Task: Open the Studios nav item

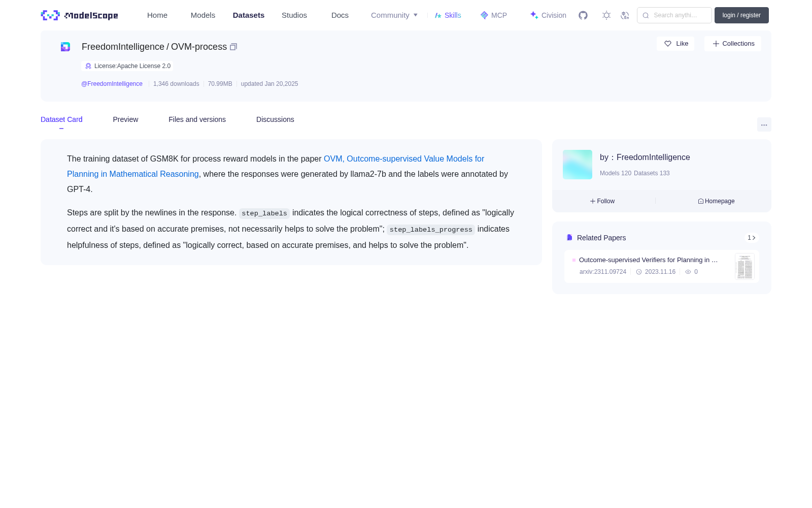Action: (294, 15)
